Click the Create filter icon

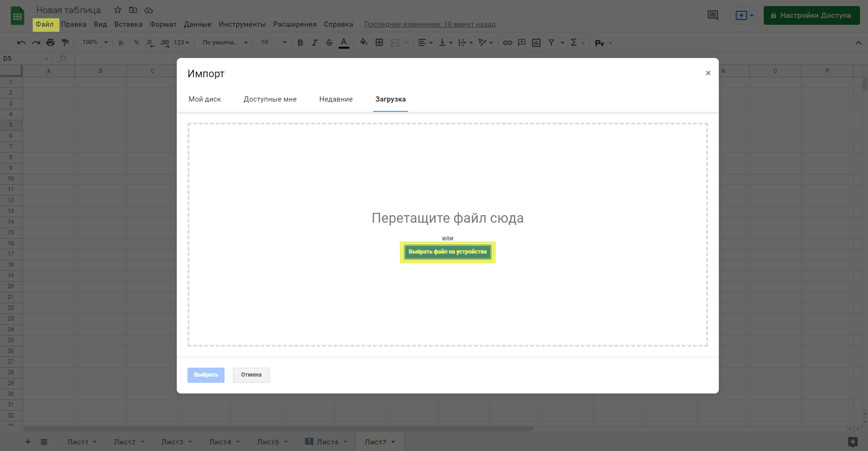point(551,43)
